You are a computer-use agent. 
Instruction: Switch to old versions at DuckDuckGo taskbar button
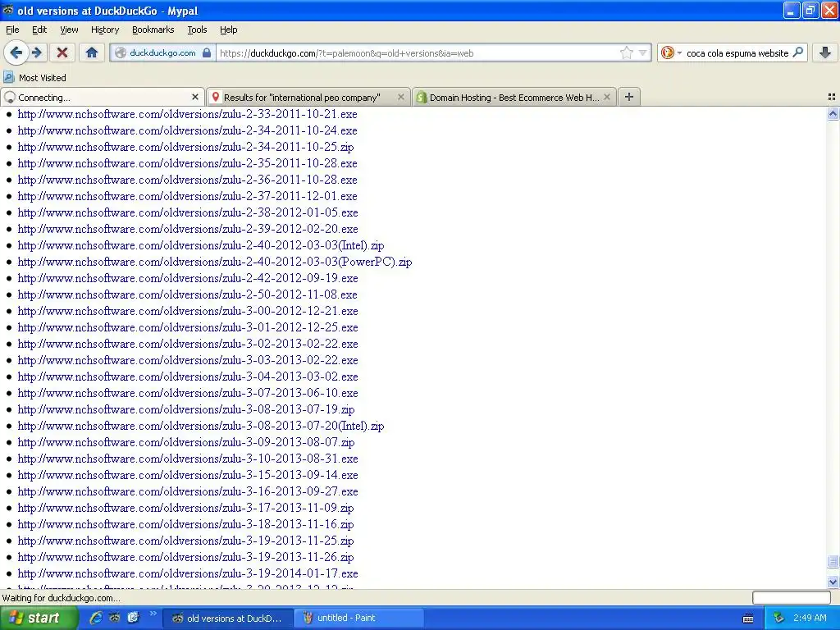[x=227, y=619]
